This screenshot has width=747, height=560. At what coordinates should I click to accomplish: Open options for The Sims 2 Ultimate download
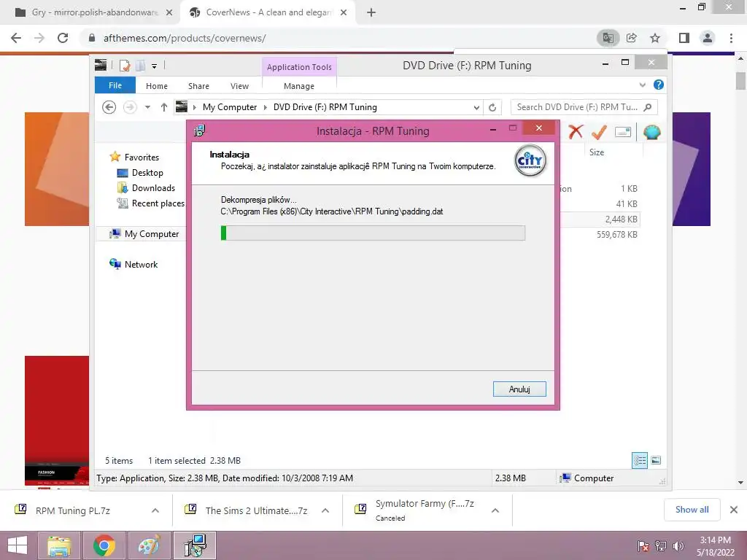325,510
